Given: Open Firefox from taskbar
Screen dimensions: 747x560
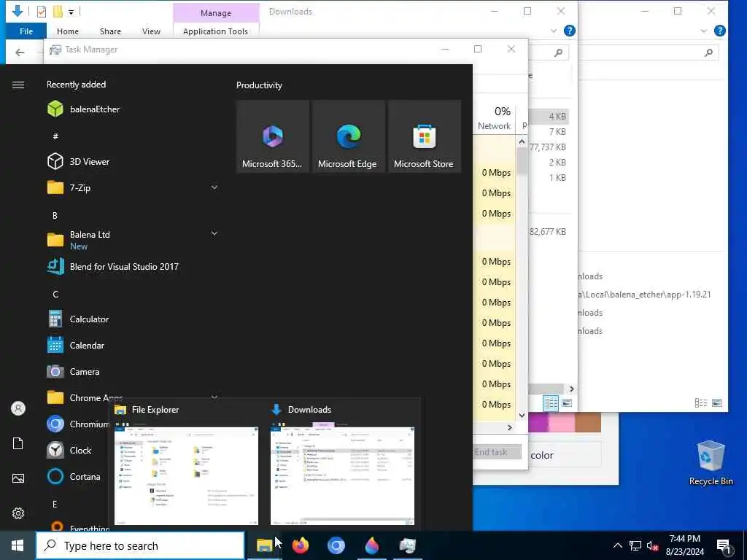Looking at the screenshot, I should coord(301,545).
